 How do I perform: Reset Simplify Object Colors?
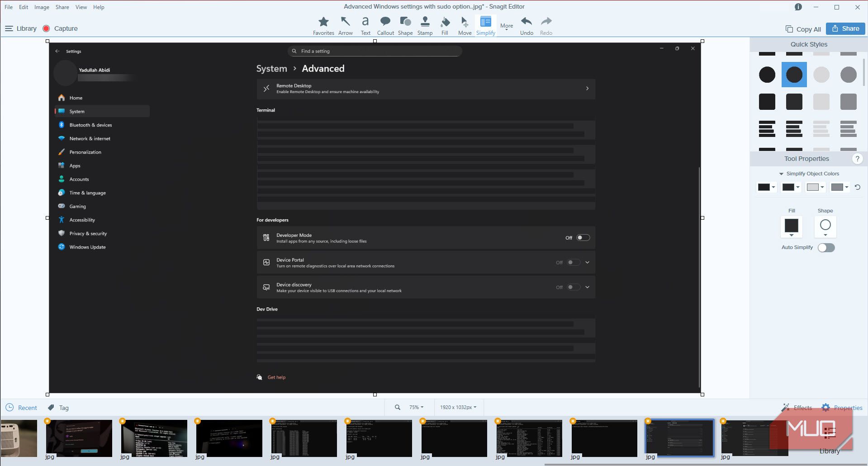tap(857, 187)
